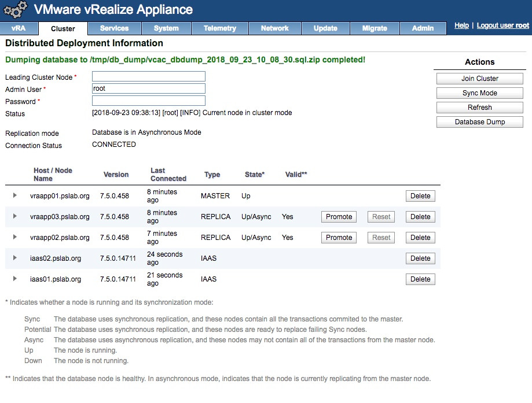Open the Services tab

click(x=115, y=28)
